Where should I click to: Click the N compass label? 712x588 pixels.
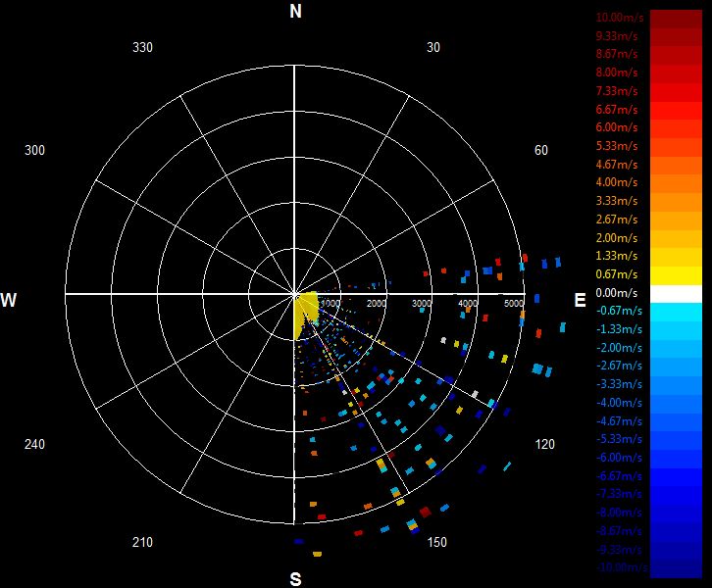point(295,12)
